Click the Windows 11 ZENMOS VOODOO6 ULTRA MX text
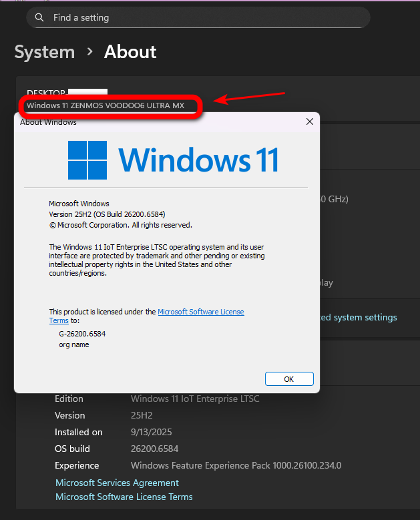The image size is (420, 520). click(106, 105)
